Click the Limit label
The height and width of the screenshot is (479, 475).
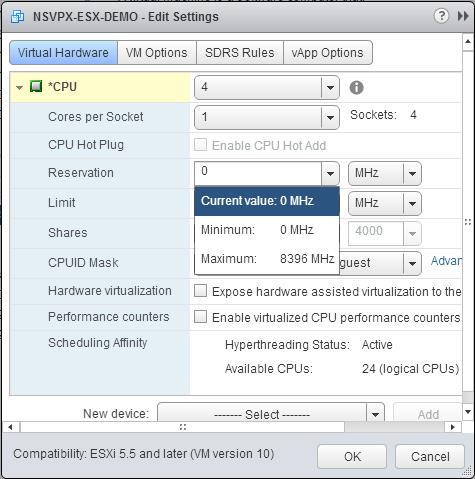point(62,203)
